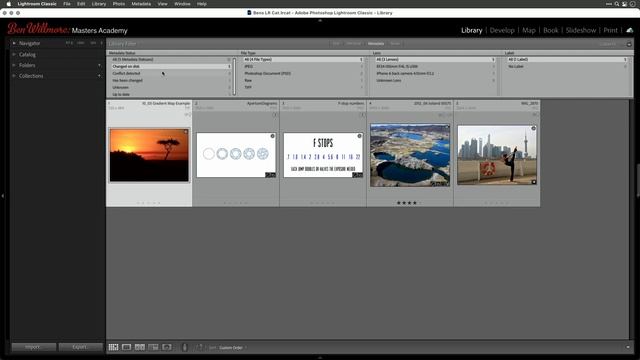Select the sunset tree thumbnail
The image size is (640, 360).
click(149, 155)
